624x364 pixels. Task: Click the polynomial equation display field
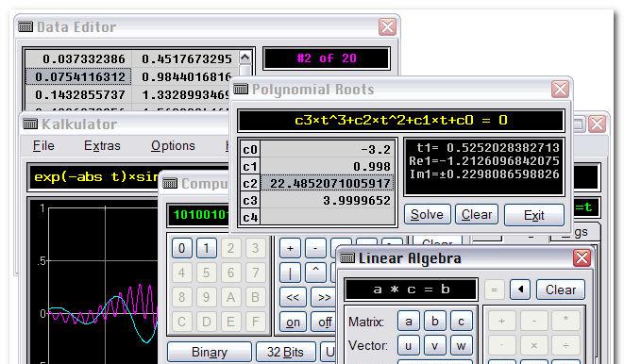401,121
